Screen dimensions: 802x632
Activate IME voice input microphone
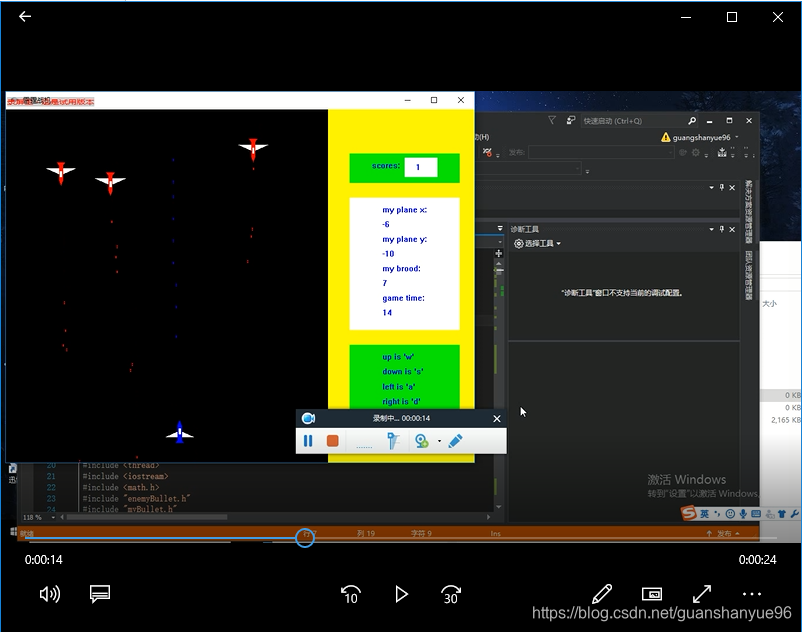[743, 514]
